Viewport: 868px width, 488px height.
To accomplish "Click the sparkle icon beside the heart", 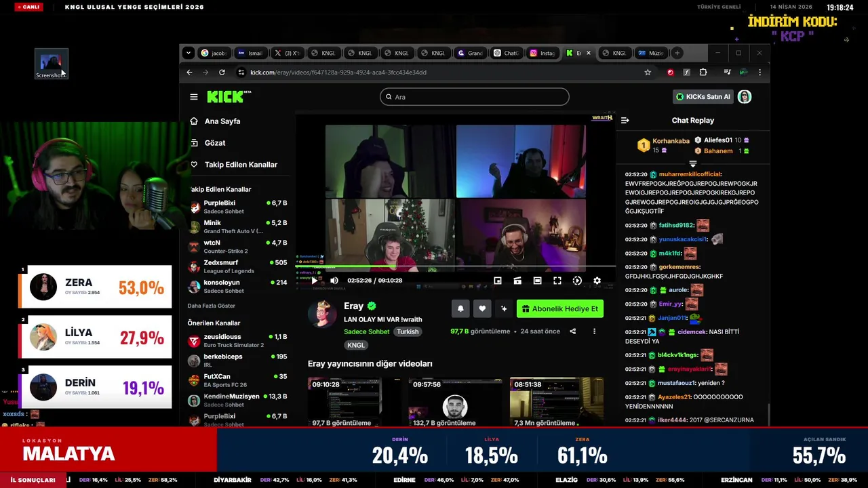I will click(504, 308).
